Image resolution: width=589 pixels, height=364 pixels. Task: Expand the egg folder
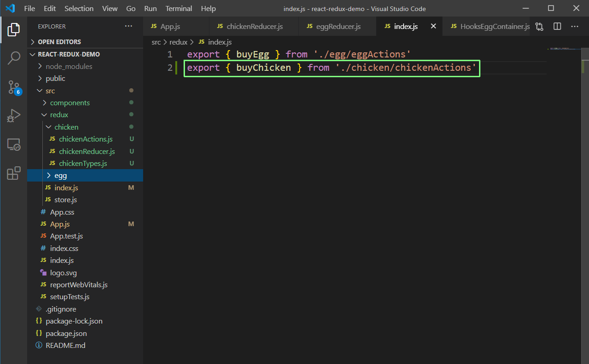point(85,176)
